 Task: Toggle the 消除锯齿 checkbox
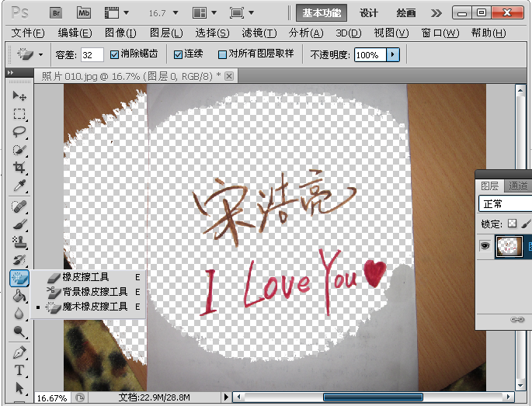pyautogui.click(x=115, y=55)
